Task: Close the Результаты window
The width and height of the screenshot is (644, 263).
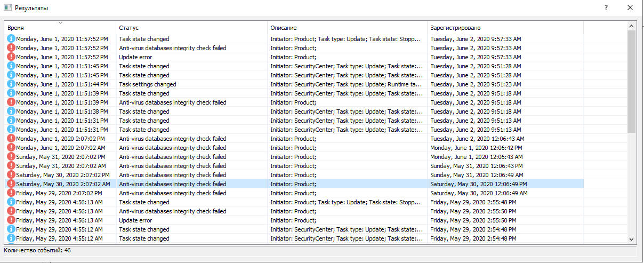Action: 630,7
